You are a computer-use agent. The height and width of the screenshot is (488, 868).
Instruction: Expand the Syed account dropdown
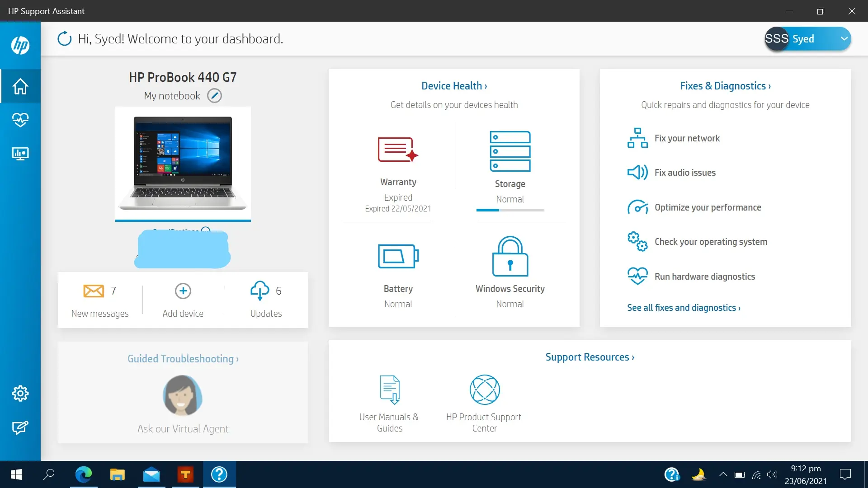click(844, 39)
